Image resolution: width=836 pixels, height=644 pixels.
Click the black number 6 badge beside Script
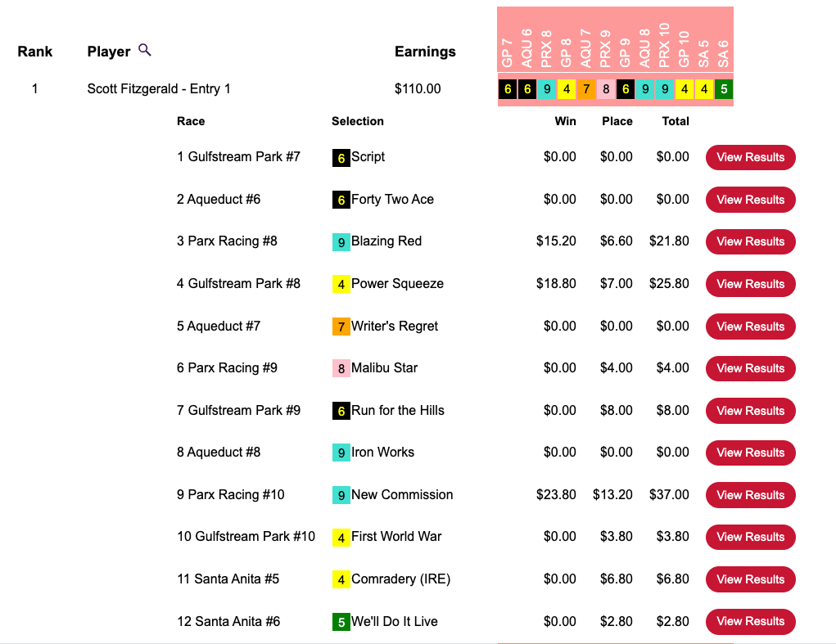pyautogui.click(x=341, y=158)
